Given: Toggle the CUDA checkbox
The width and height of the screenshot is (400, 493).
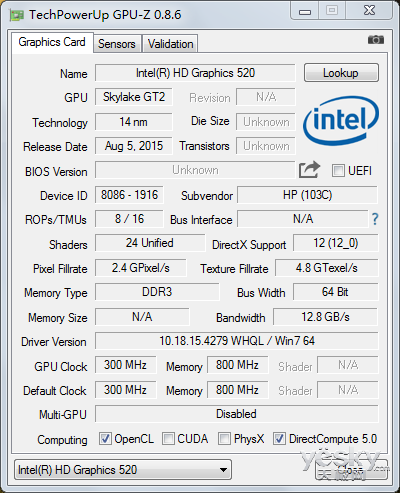Looking at the screenshot, I should pyautogui.click(x=168, y=438).
